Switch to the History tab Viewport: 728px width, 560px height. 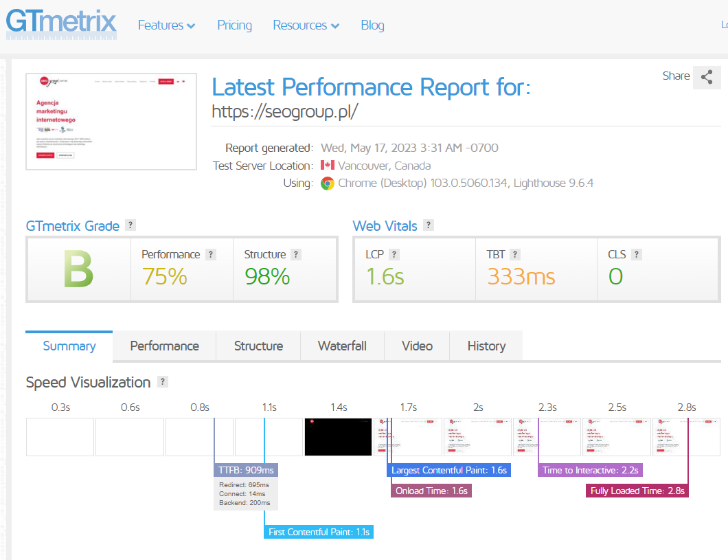pyautogui.click(x=486, y=346)
